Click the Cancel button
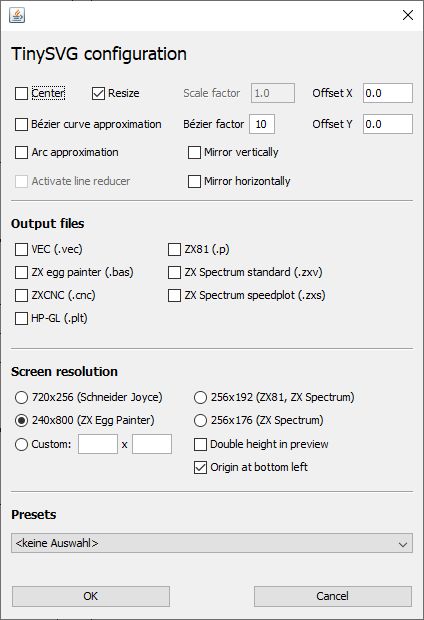Viewport: 424px width, 620px height. tap(333, 596)
